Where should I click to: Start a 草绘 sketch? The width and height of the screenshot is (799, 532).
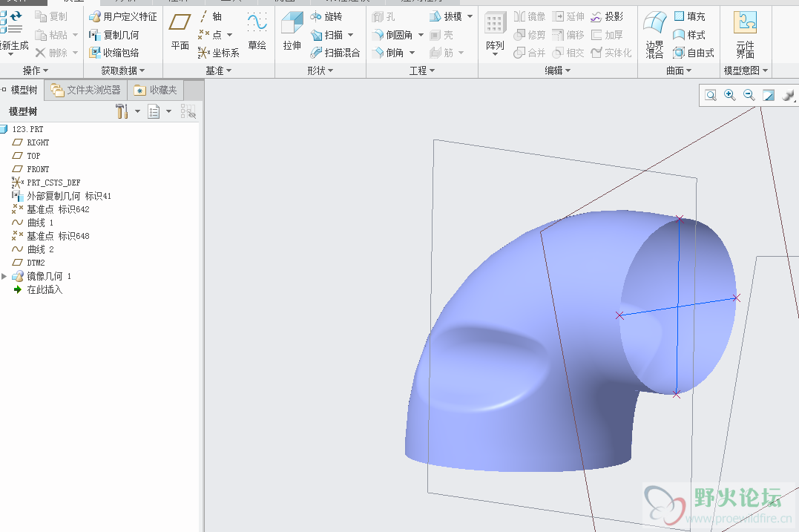pyautogui.click(x=257, y=32)
